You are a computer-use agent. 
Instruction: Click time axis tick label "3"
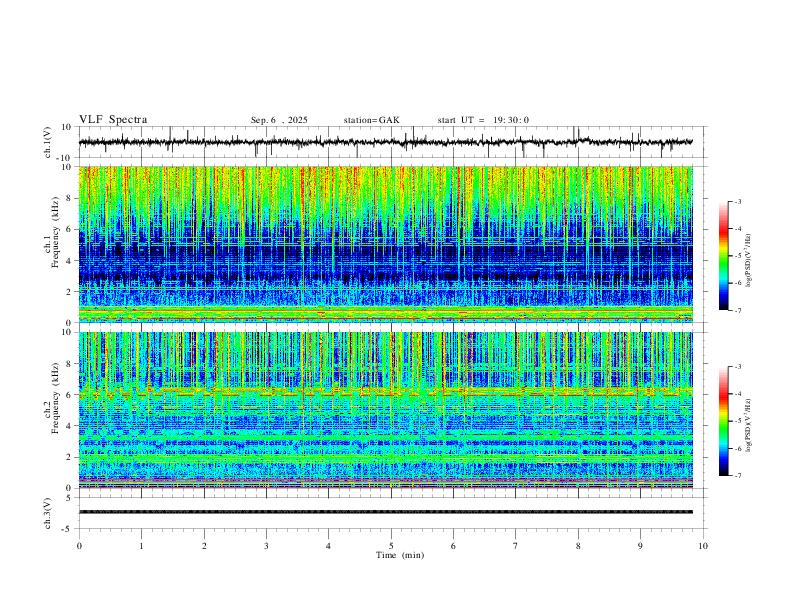[266, 546]
